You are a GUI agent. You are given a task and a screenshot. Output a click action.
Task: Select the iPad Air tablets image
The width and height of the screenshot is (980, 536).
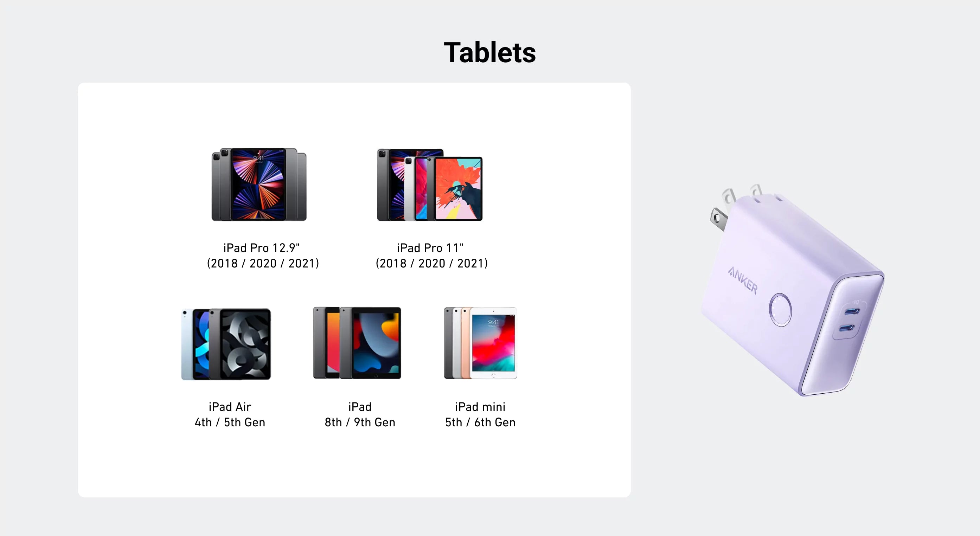226,344
